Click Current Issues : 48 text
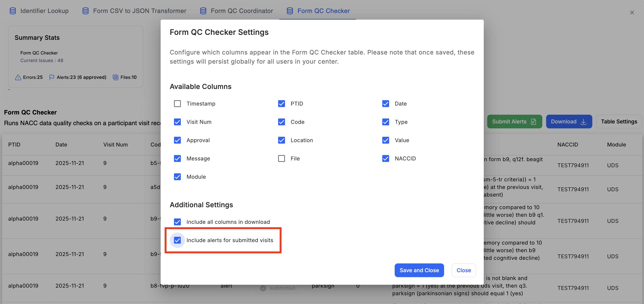This screenshot has height=304, width=644. coord(42,60)
